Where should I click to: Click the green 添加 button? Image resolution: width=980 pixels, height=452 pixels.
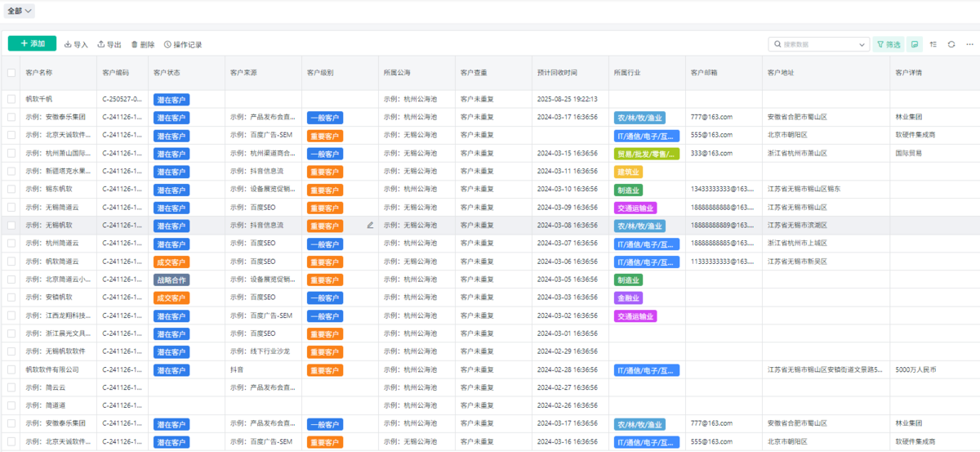[x=32, y=43]
